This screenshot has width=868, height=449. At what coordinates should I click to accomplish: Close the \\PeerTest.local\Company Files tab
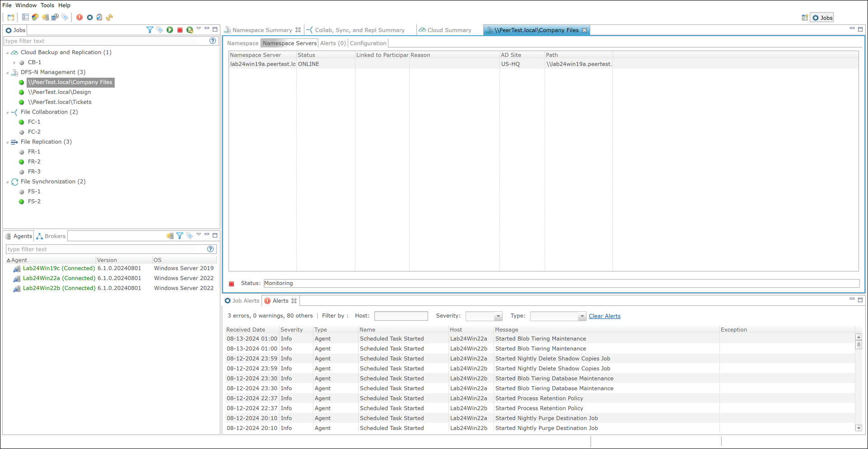pos(584,30)
